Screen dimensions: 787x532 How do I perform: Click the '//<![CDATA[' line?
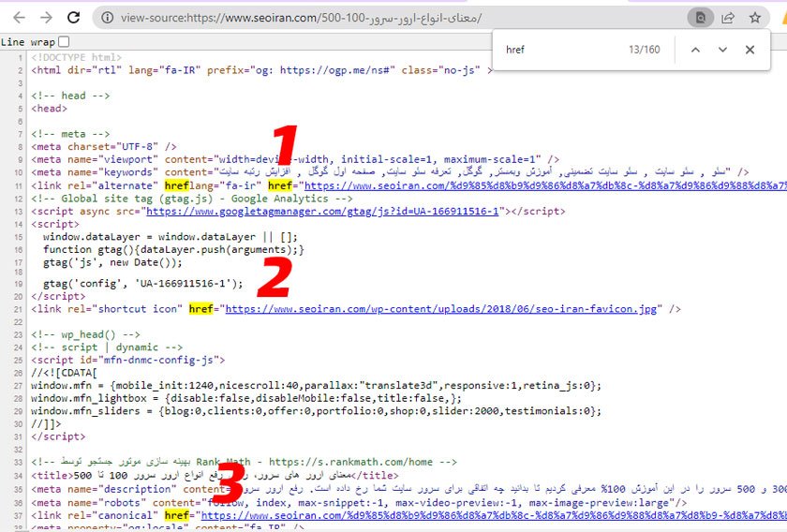click(65, 373)
